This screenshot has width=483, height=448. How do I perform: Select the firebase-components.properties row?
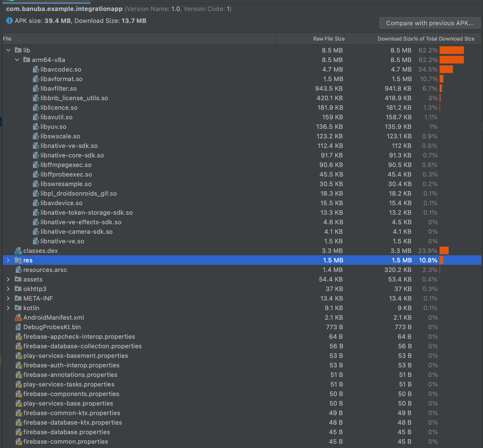tap(242, 394)
